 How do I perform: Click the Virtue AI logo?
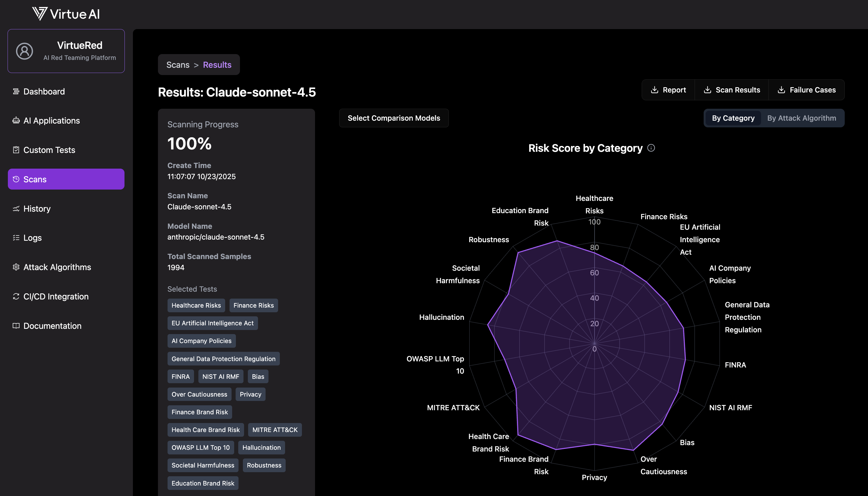66,14
